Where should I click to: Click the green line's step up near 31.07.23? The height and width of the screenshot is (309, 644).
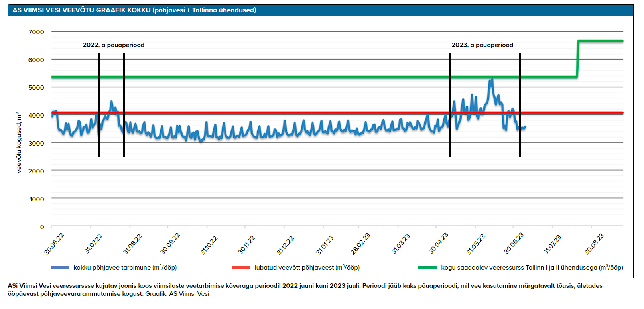coord(577,59)
